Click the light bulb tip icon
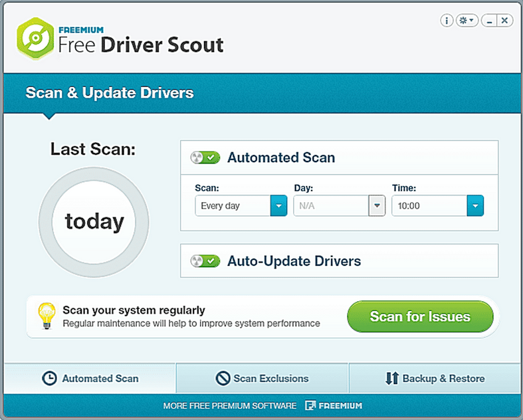The image size is (523, 420). pos(47,316)
